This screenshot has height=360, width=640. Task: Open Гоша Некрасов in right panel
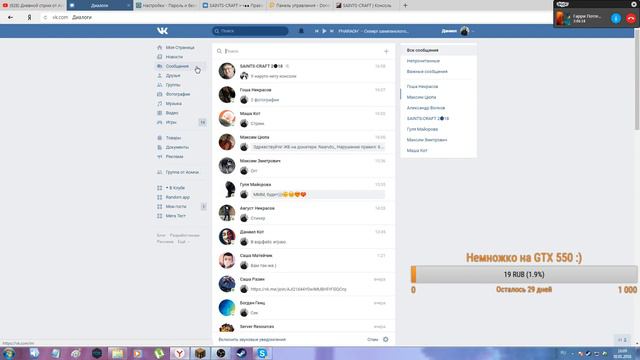438,87
